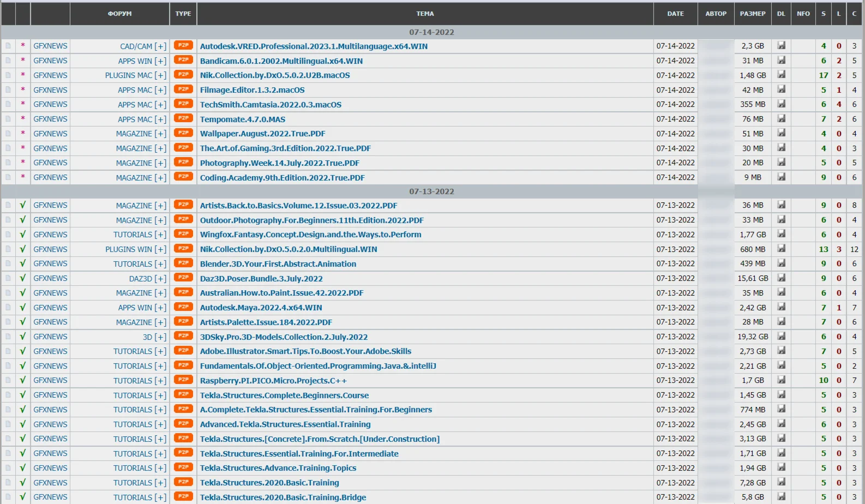Download Raspberry.PI.PICO.Micro.Projects.C++ via DL icon
This screenshot has width=865, height=504.
(782, 380)
